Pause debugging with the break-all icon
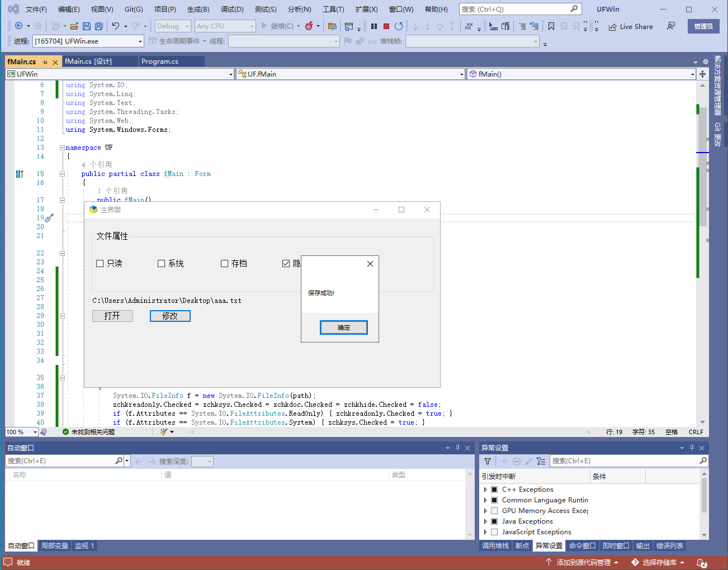 pyautogui.click(x=374, y=26)
